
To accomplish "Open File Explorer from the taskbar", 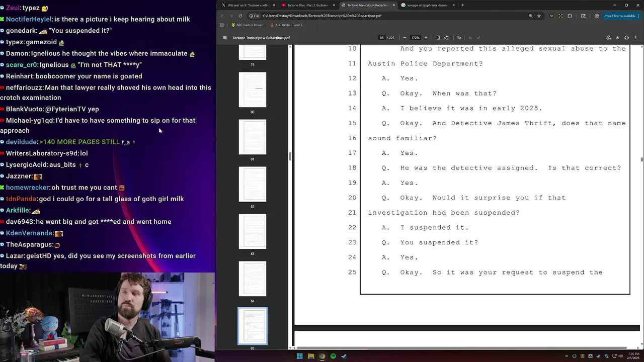I will click(310, 356).
